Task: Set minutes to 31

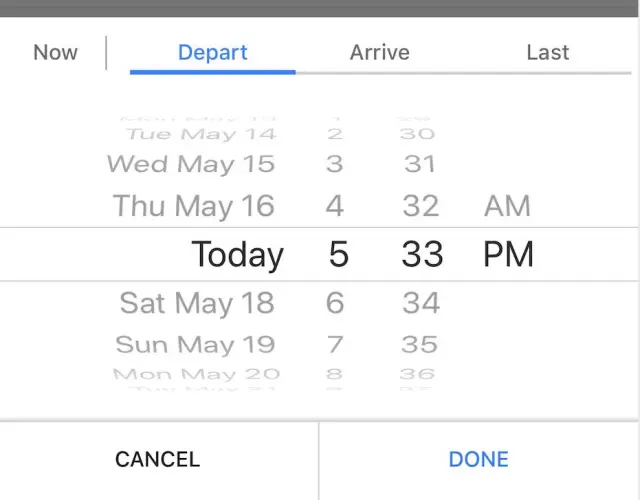Action: (420, 163)
